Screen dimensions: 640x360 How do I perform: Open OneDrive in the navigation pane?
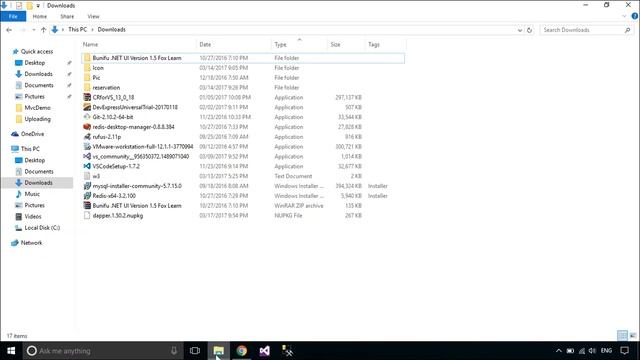(32, 134)
